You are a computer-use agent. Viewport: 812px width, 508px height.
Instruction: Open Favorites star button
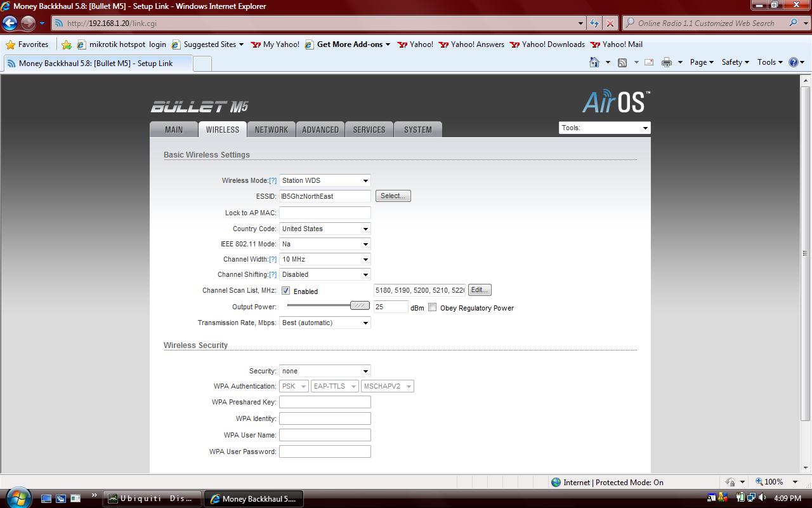click(27, 44)
